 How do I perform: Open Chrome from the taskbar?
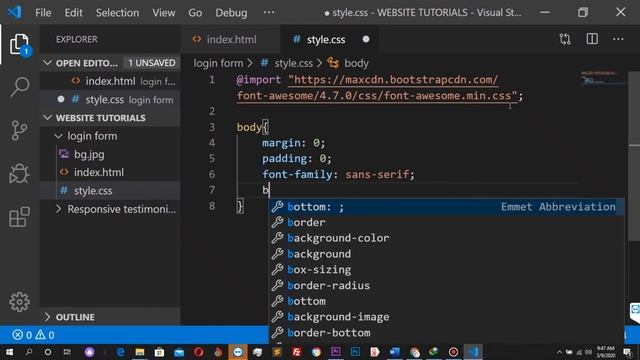pyautogui.click(x=316, y=352)
